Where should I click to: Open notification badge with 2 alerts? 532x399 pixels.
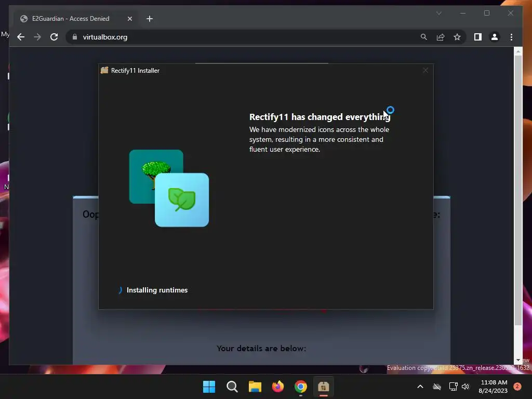517,387
